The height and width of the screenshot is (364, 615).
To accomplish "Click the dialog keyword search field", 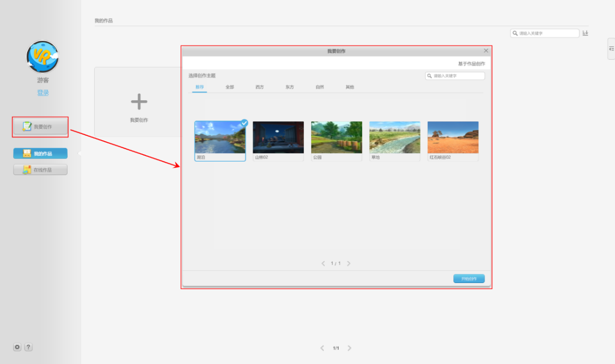I will [x=455, y=76].
